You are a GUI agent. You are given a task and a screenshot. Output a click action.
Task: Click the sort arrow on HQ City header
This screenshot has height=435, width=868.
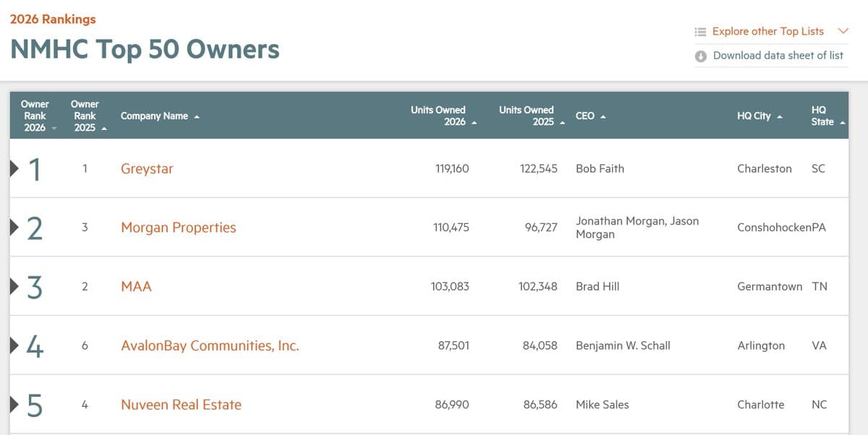click(x=780, y=116)
